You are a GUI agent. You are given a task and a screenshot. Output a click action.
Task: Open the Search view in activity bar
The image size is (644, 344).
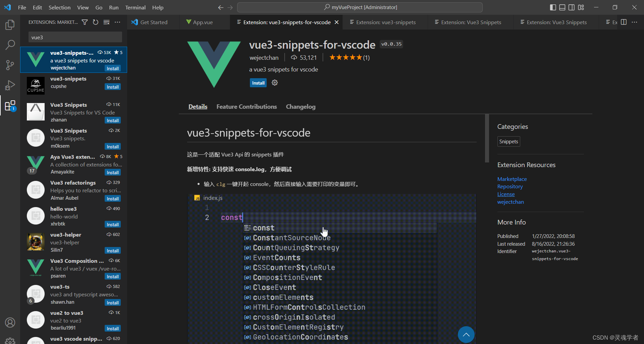click(x=10, y=45)
